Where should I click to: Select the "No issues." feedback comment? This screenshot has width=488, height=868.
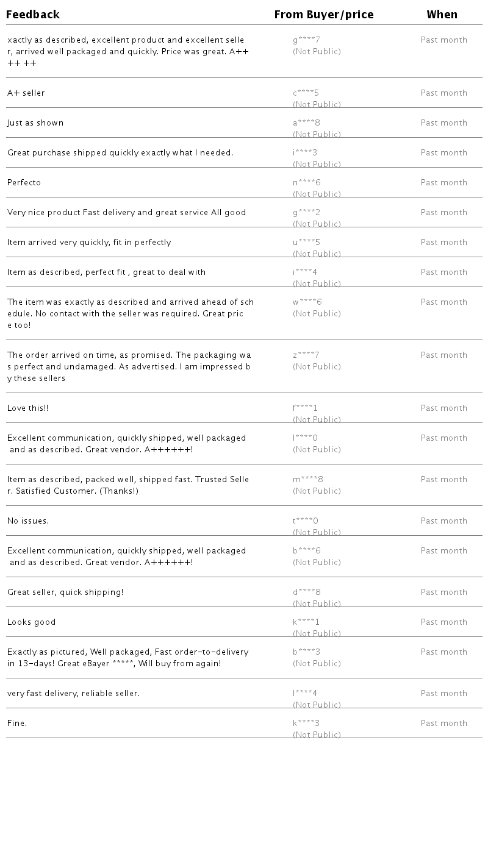pyautogui.click(x=28, y=521)
